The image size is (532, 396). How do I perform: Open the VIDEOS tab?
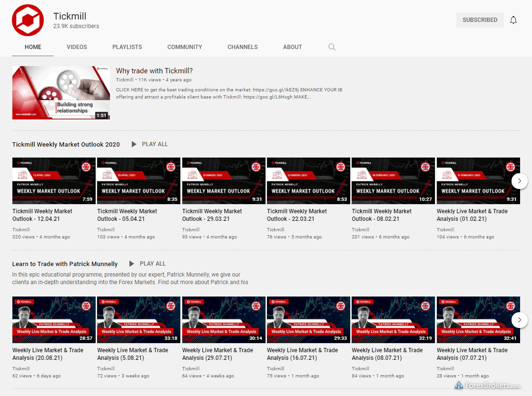pos(77,47)
